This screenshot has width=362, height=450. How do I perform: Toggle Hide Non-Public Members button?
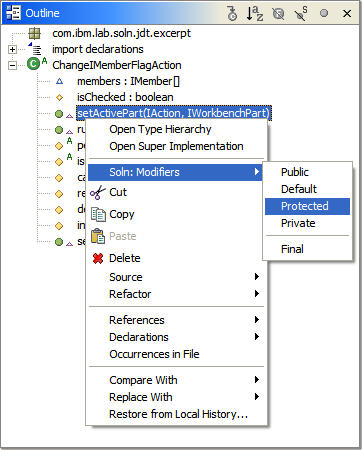click(x=324, y=13)
